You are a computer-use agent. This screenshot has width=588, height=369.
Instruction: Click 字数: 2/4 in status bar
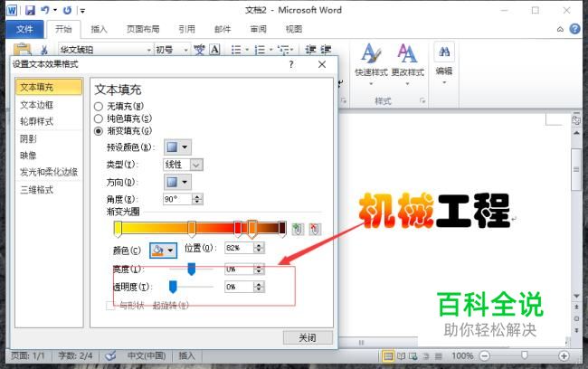point(75,355)
